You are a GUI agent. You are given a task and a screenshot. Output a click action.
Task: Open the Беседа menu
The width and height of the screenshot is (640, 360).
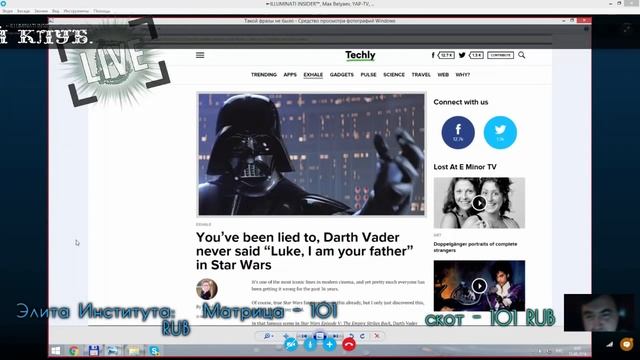23,11
